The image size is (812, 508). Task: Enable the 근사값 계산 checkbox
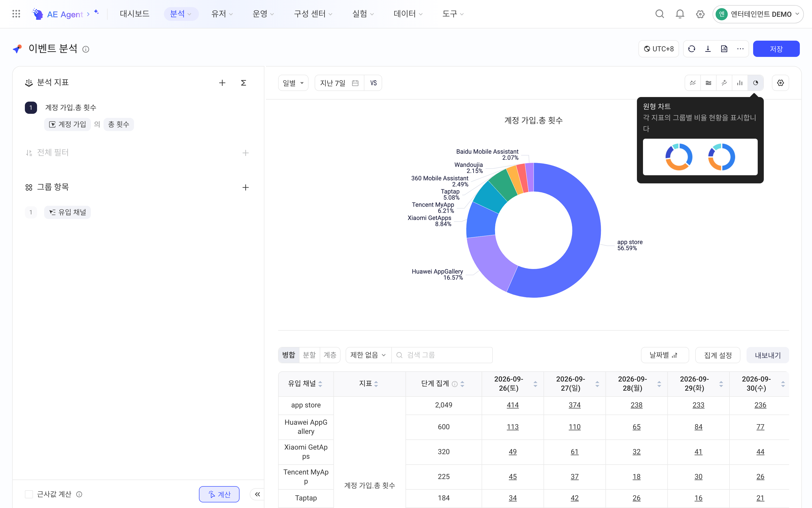[x=29, y=494]
